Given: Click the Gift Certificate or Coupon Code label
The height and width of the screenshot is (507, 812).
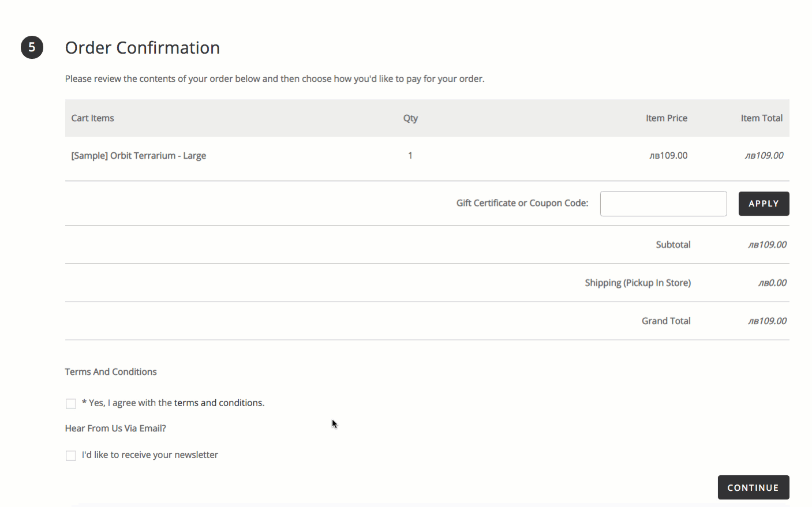Looking at the screenshot, I should (x=522, y=203).
